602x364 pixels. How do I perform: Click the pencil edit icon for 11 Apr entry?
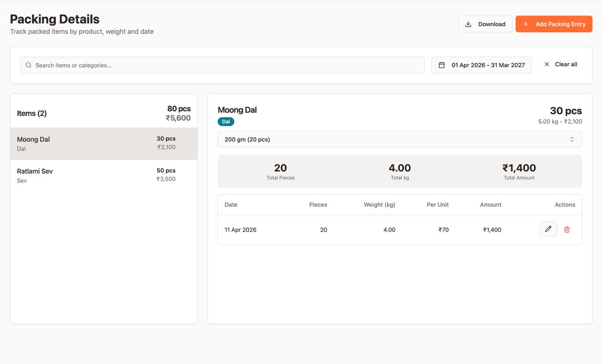point(548,229)
